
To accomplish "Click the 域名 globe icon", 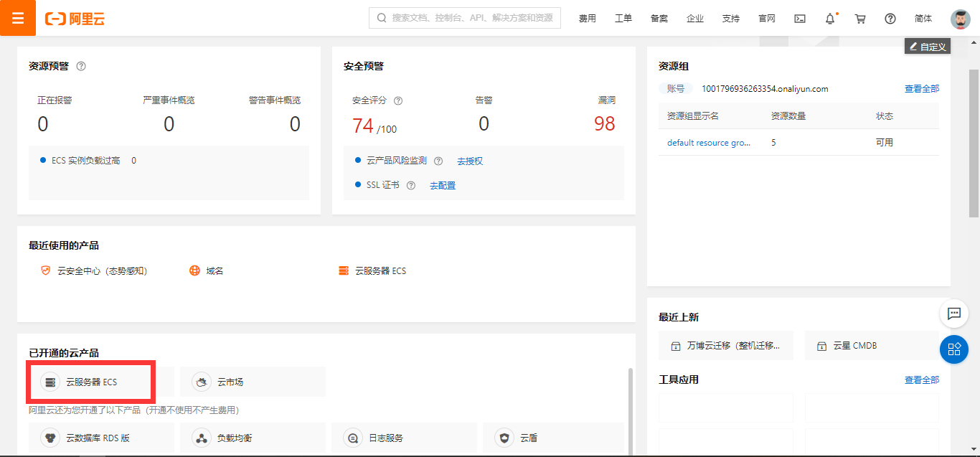I will [x=194, y=270].
